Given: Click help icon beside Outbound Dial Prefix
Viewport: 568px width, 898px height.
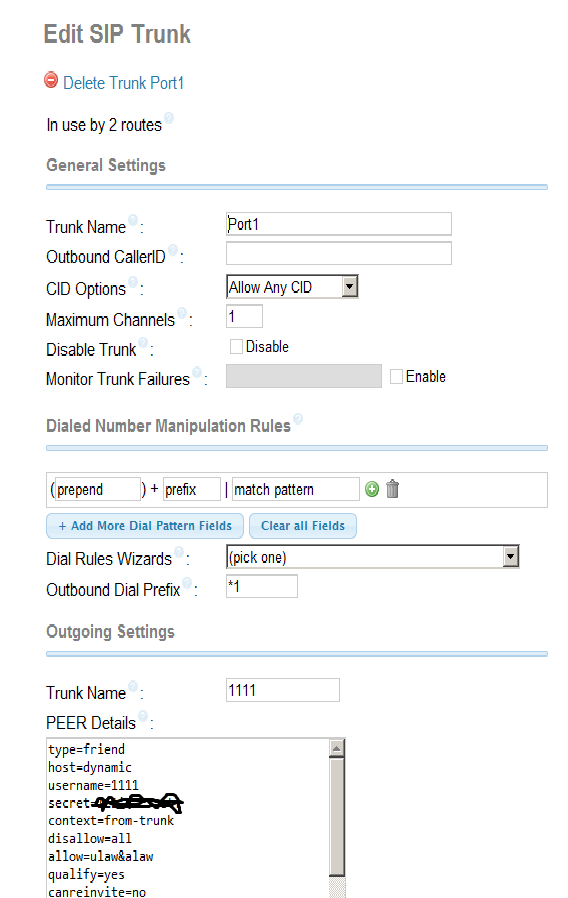Looking at the screenshot, I should 187,583.
